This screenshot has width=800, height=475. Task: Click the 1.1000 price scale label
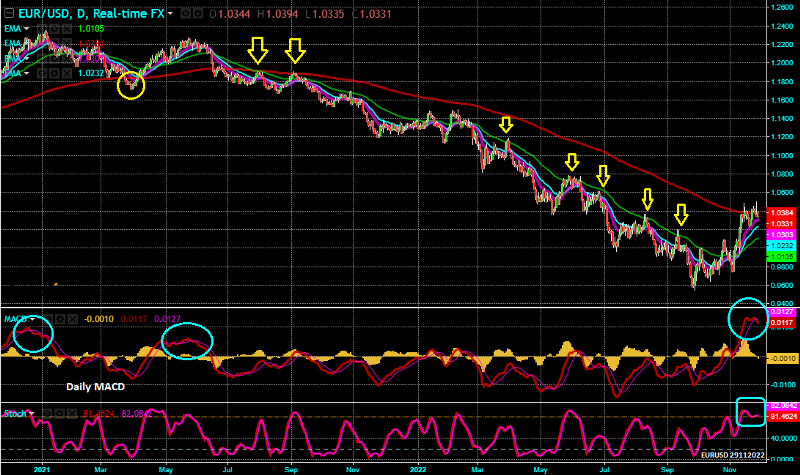point(782,156)
